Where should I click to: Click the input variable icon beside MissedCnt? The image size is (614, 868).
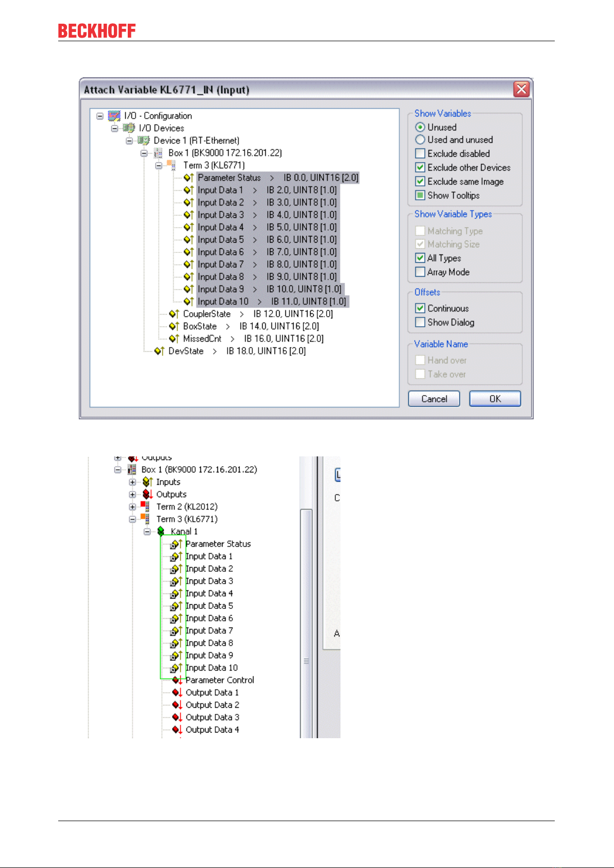pyautogui.click(x=174, y=338)
